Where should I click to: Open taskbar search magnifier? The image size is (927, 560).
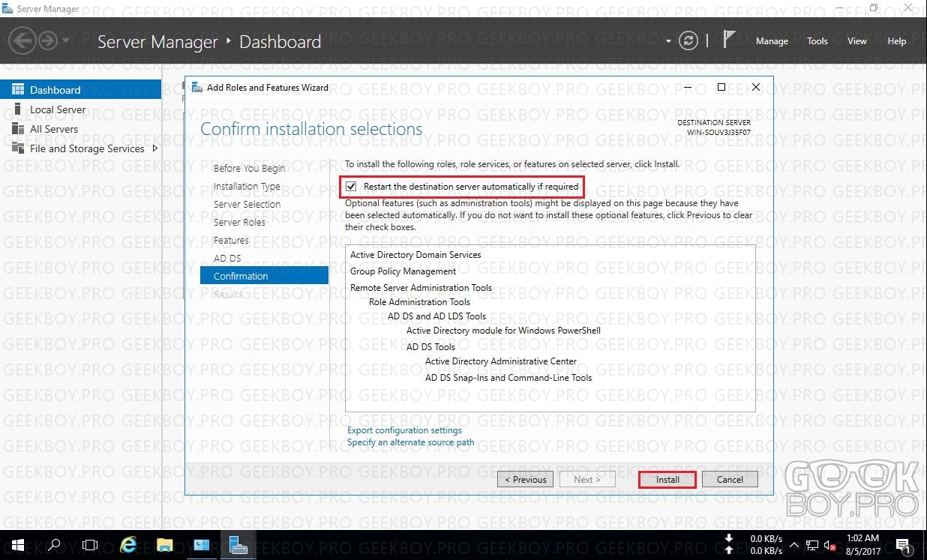(x=54, y=544)
